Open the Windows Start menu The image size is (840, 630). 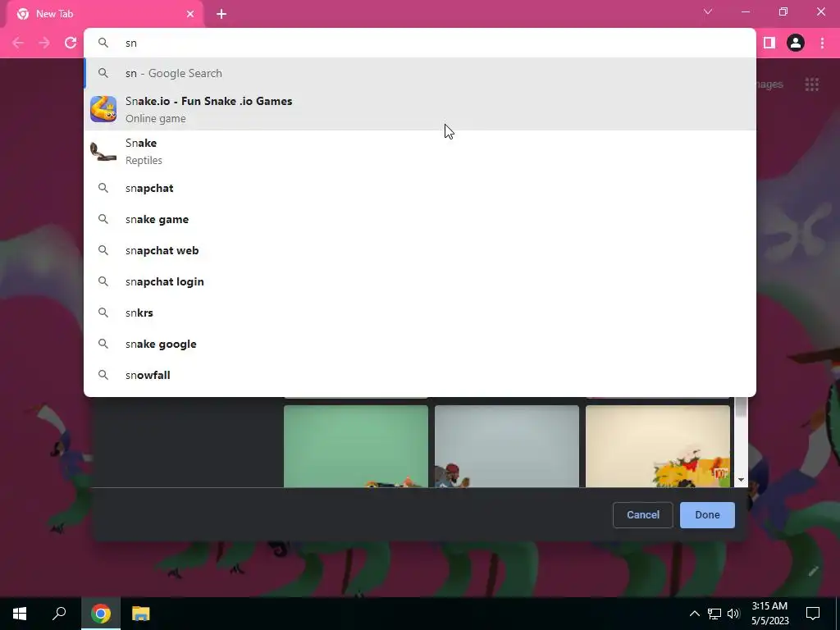(20, 614)
